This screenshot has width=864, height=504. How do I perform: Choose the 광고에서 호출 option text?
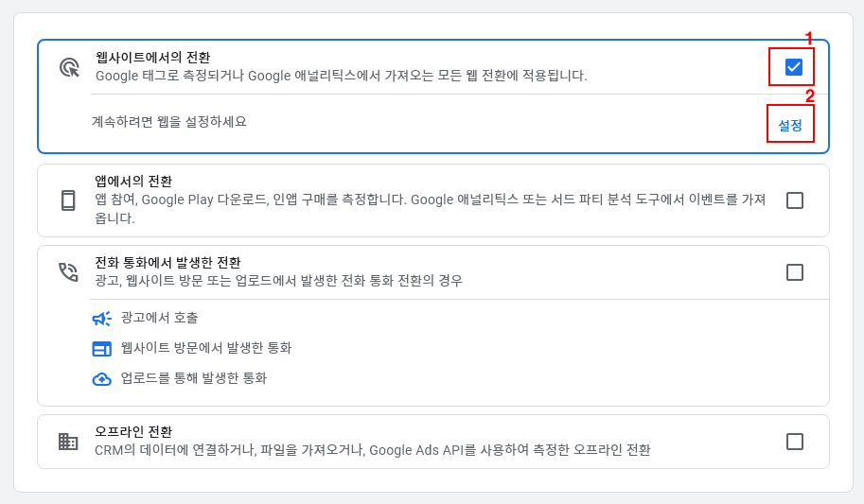[160, 318]
